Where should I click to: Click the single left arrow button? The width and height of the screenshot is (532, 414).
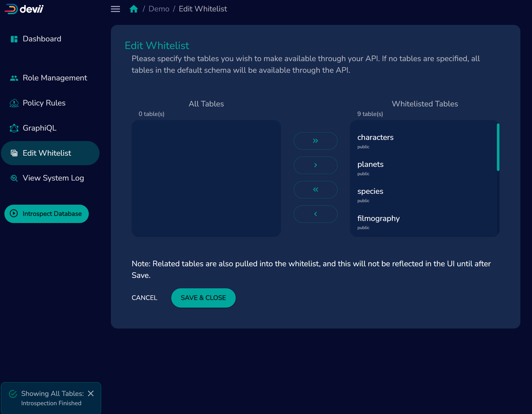tap(315, 214)
